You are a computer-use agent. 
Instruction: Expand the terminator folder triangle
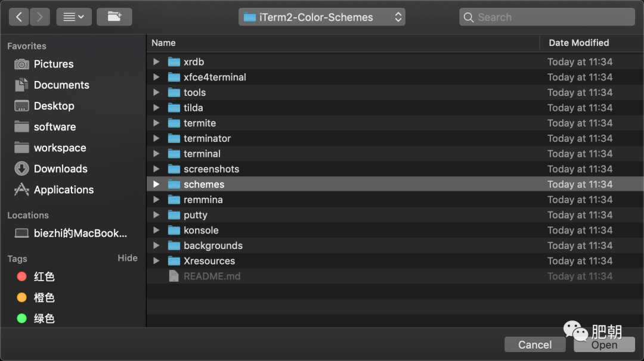click(156, 138)
